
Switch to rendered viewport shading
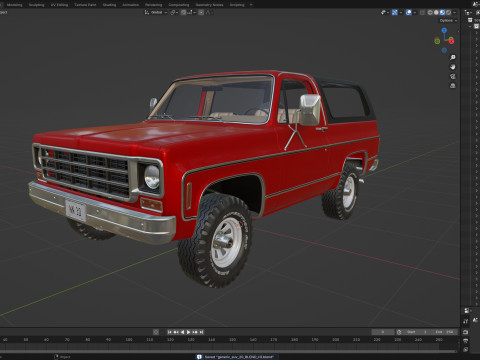coord(448,12)
